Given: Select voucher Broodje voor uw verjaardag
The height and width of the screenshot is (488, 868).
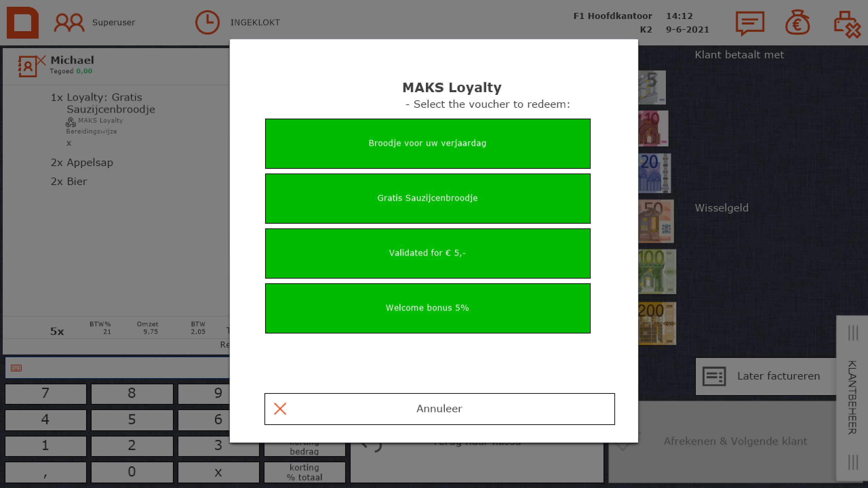Looking at the screenshot, I should pos(428,143).
